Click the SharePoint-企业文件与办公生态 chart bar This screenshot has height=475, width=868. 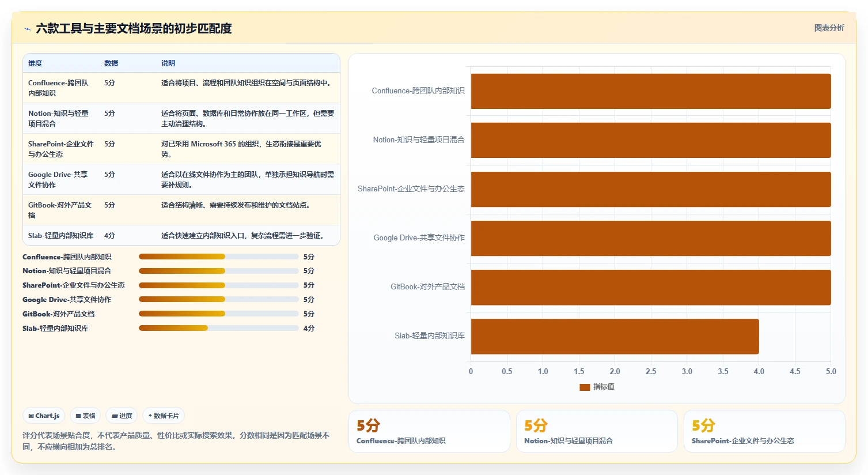pyautogui.click(x=651, y=189)
